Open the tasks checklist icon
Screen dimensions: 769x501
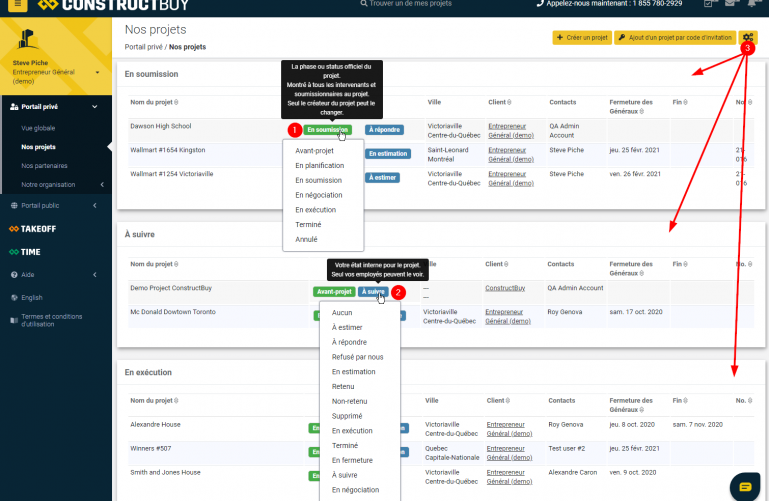708,3
